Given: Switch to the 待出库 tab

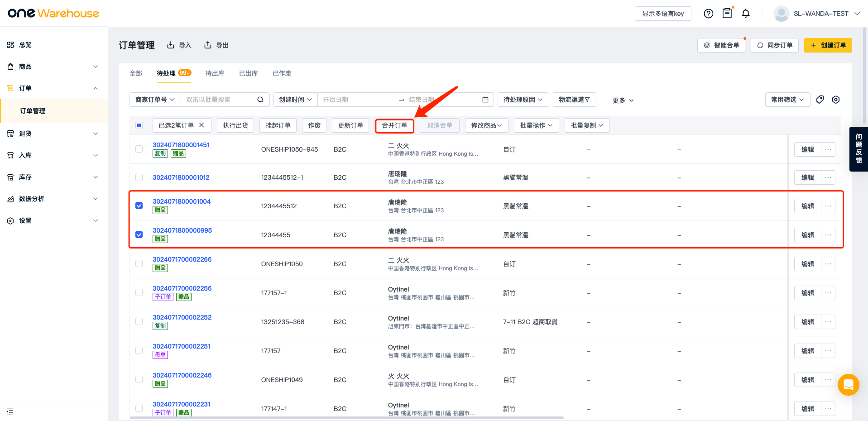Looking at the screenshot, I should (215, 73).
